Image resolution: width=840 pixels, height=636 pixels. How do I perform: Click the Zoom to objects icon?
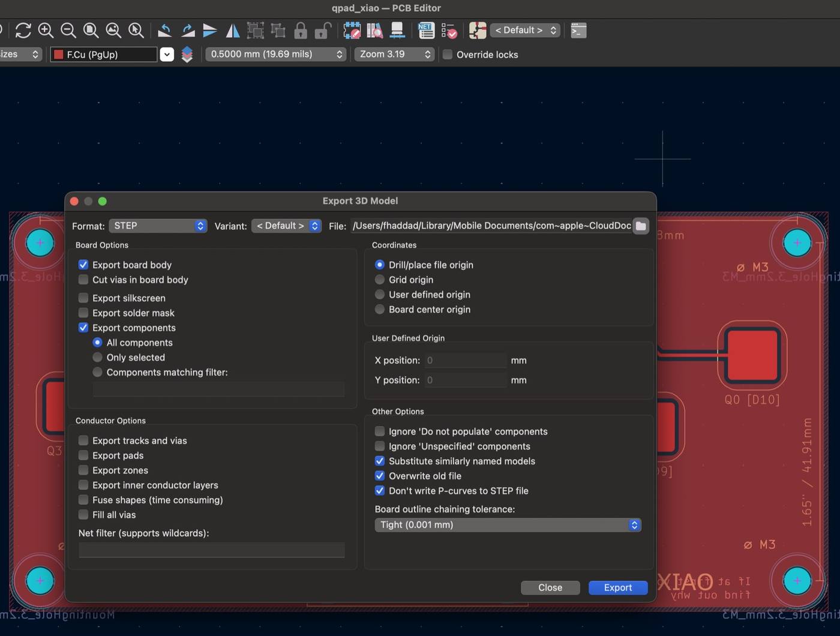pos(113,30)
